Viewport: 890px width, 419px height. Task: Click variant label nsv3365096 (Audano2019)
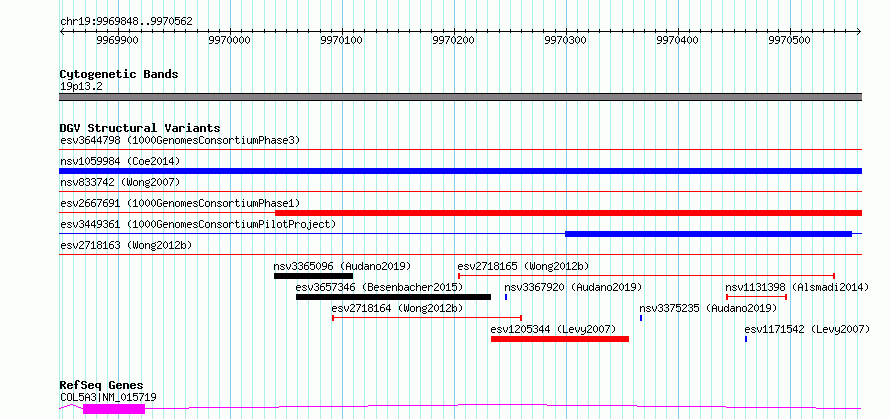click(x=342, y=266)
